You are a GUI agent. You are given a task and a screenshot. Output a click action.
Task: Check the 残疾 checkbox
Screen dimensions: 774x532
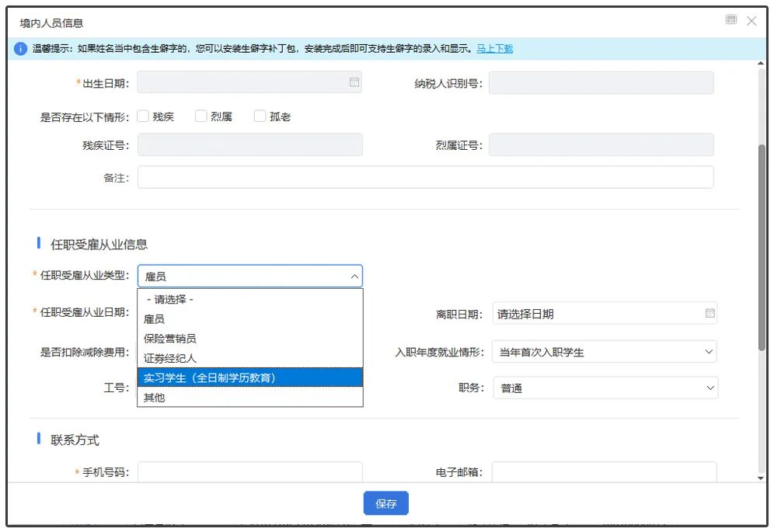(x=143, y=116)
